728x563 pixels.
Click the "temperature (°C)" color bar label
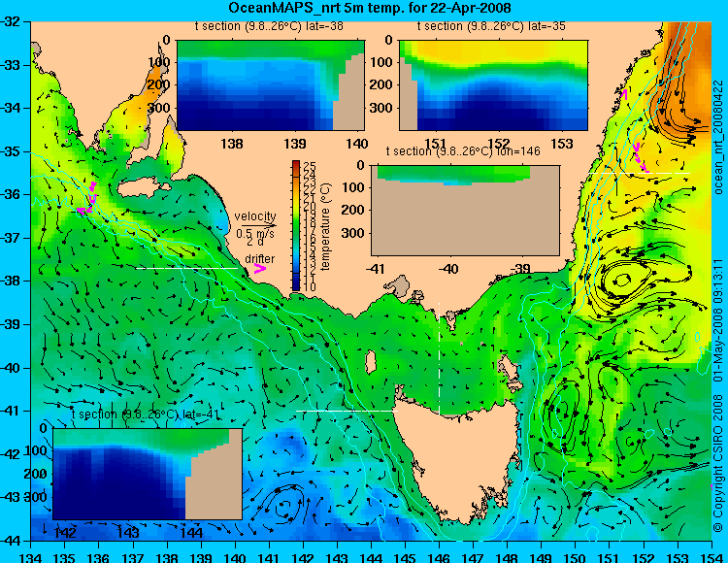pyautogui.click(x=325, y=226)
